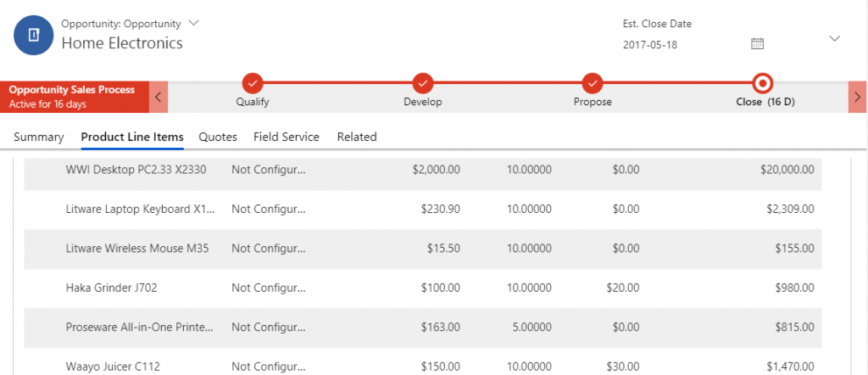The height and width of the screenshot is (375, 868).
Task: Click the Opportunity Sales Process label
Action: [72, 90]
